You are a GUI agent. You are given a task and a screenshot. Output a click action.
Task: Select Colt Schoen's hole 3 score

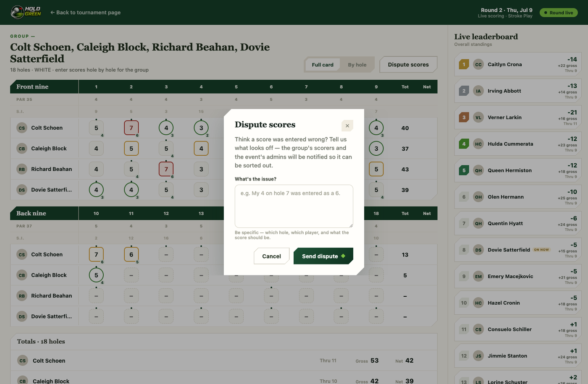tap(166, 128)
